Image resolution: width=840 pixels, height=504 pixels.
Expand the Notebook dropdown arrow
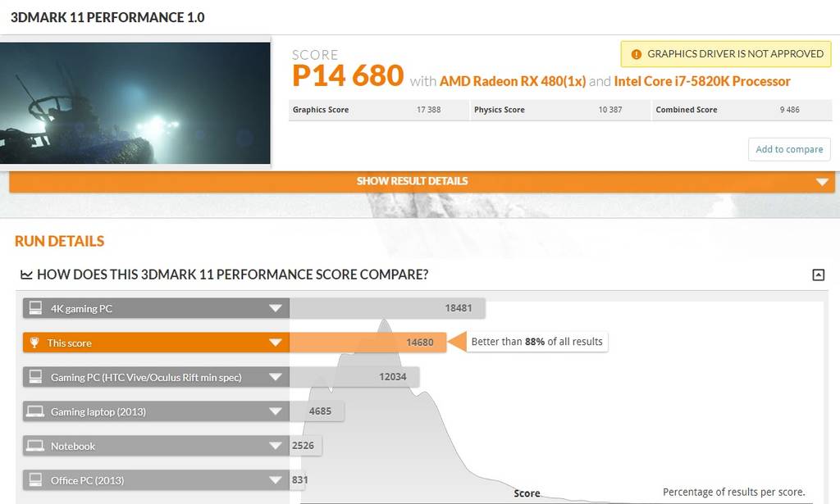(x=276, y=446)
